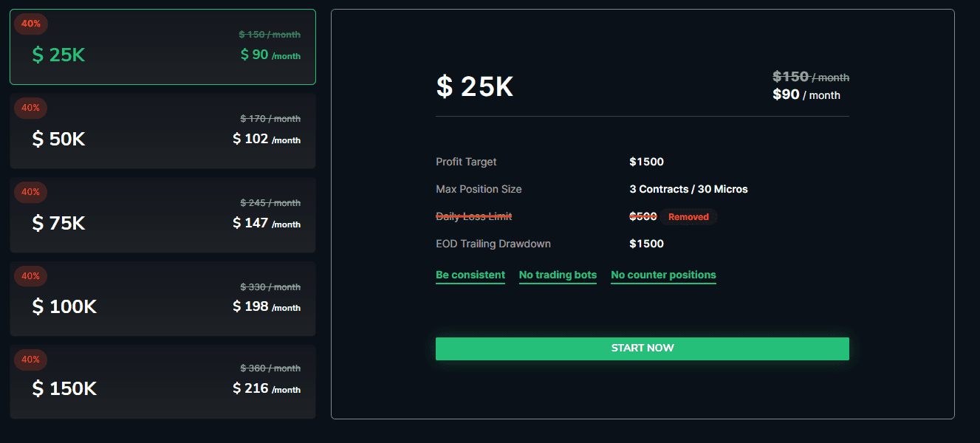Click the red Removed tag
The height and width of the screenshot is (443, 980).
[x=688, y=217]
